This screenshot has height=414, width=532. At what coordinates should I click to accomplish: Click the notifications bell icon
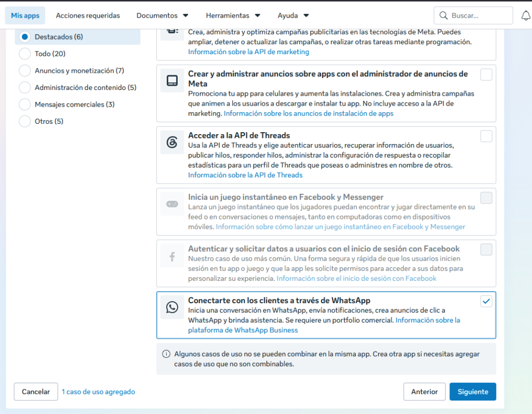click(x=526, y=15)
